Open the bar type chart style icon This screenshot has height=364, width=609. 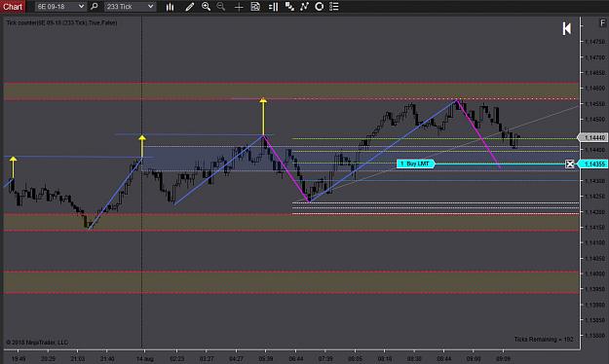171,7
